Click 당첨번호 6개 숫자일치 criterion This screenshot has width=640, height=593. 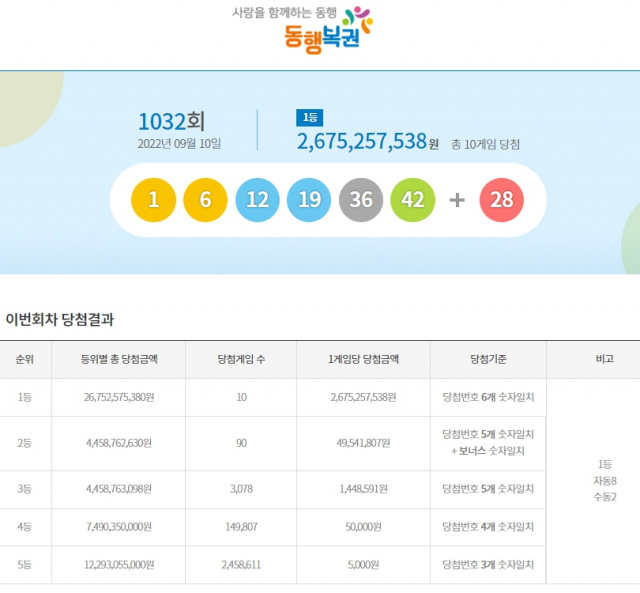click(488, 397)
